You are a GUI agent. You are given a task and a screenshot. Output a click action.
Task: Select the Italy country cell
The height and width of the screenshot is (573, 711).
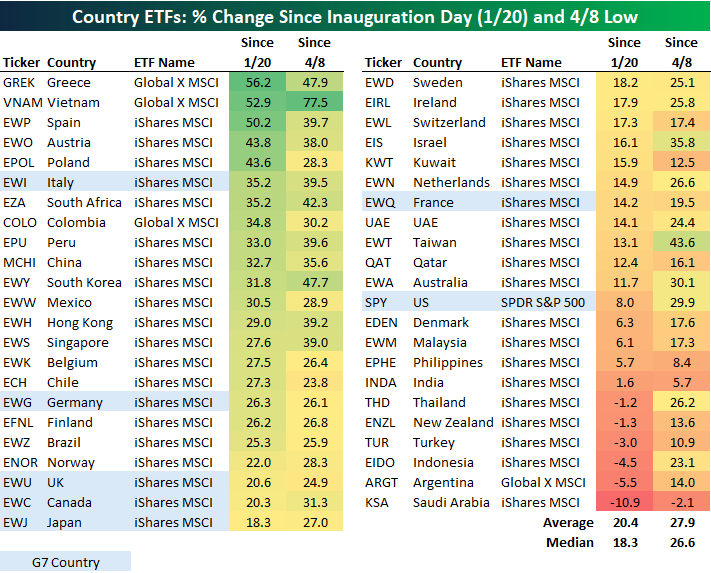click(60, 183)
